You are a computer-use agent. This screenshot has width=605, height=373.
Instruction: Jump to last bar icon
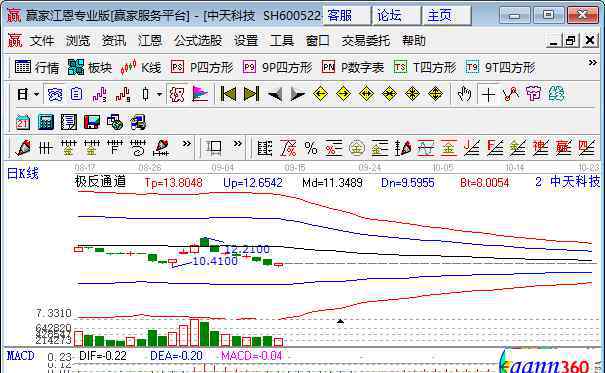tap(251, 94)
